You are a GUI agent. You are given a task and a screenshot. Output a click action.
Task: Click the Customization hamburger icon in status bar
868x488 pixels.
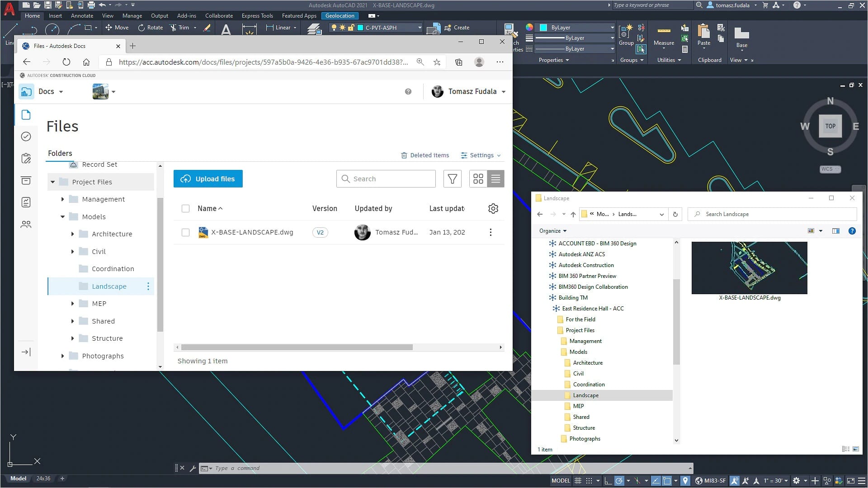(861, 480)
